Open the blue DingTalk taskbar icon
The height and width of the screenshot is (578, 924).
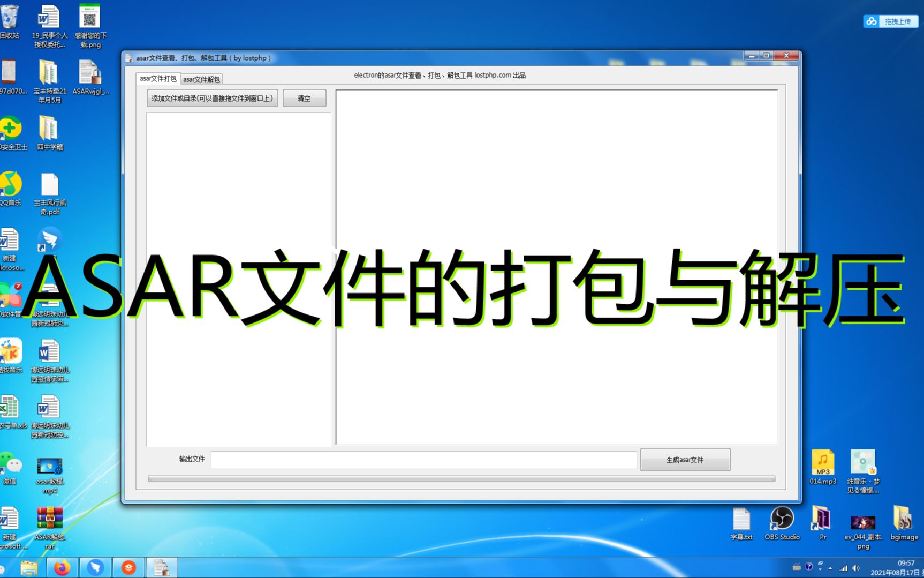tap(95, 567)
